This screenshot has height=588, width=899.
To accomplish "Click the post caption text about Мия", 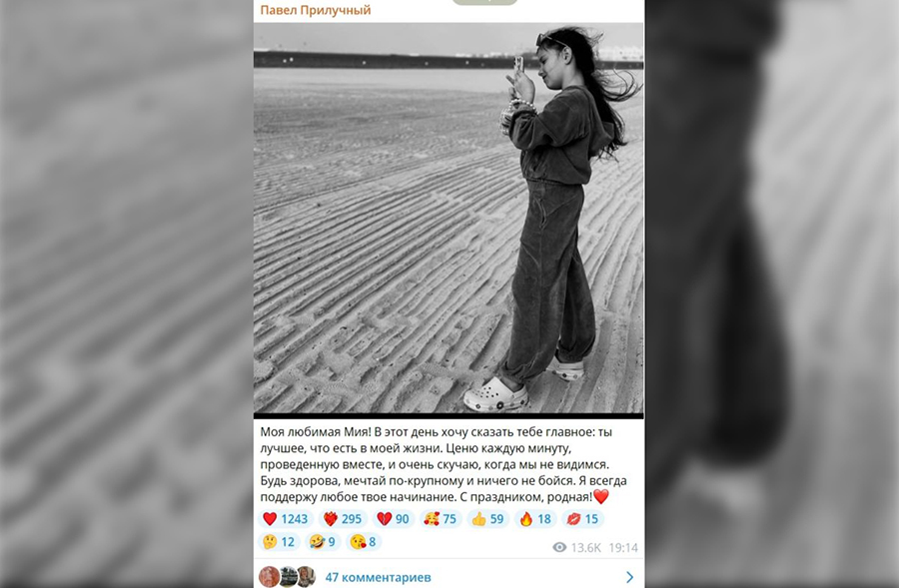I will coord(444,464).
